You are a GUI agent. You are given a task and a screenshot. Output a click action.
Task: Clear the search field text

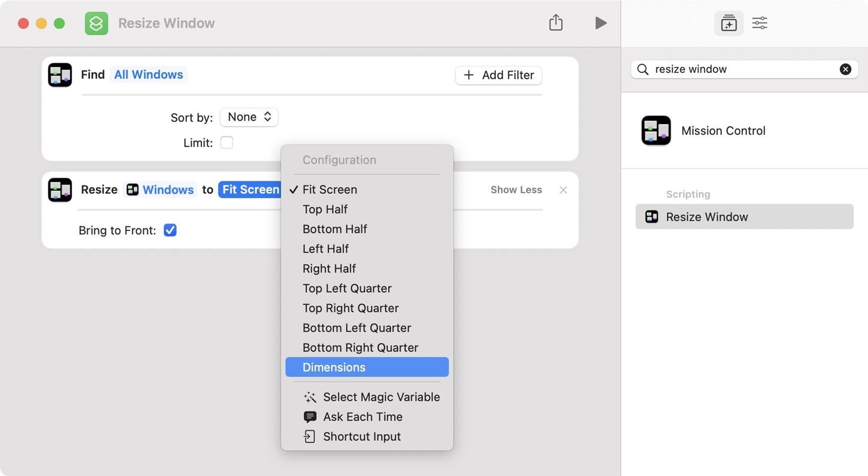point(845,69)
